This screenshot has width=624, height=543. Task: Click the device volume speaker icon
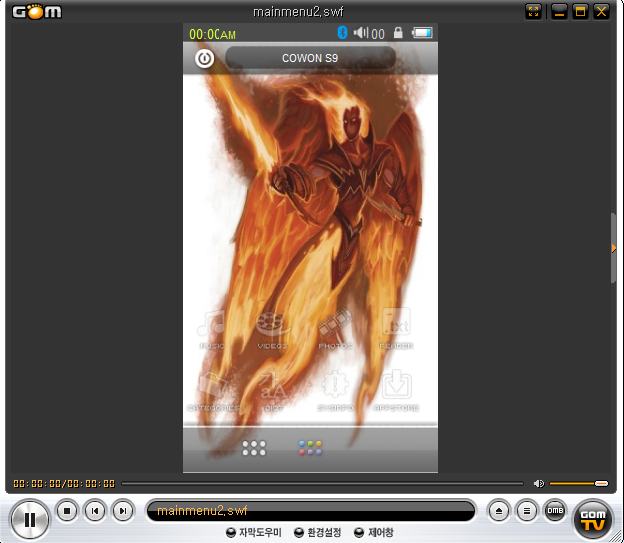(x=361, y=33)
